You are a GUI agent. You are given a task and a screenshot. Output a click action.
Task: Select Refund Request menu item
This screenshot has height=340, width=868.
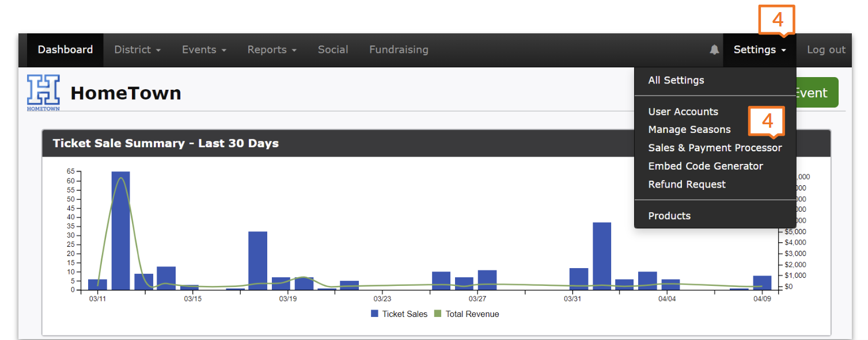coord(687,185)
